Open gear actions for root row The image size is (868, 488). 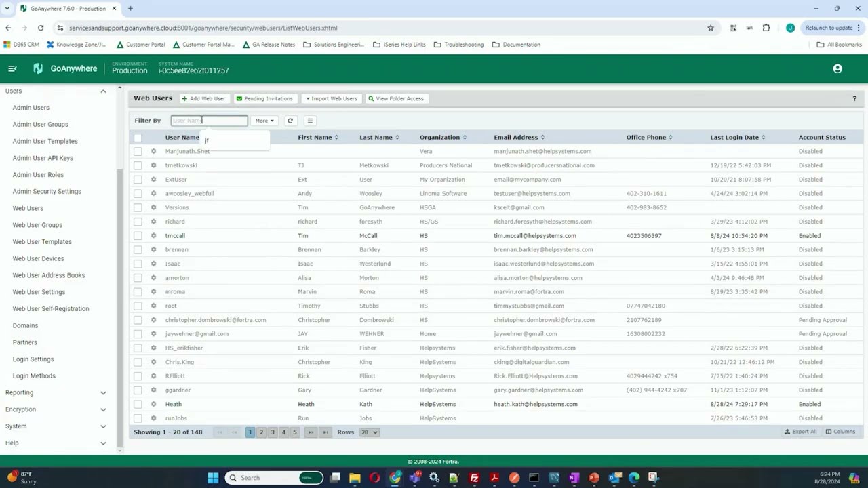click(x=153, y=306)
